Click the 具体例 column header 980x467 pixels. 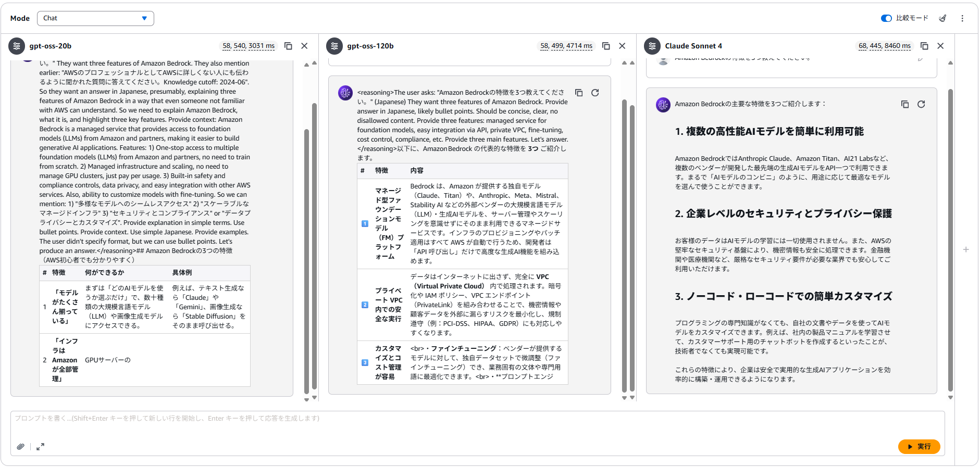tap(182, 273)
